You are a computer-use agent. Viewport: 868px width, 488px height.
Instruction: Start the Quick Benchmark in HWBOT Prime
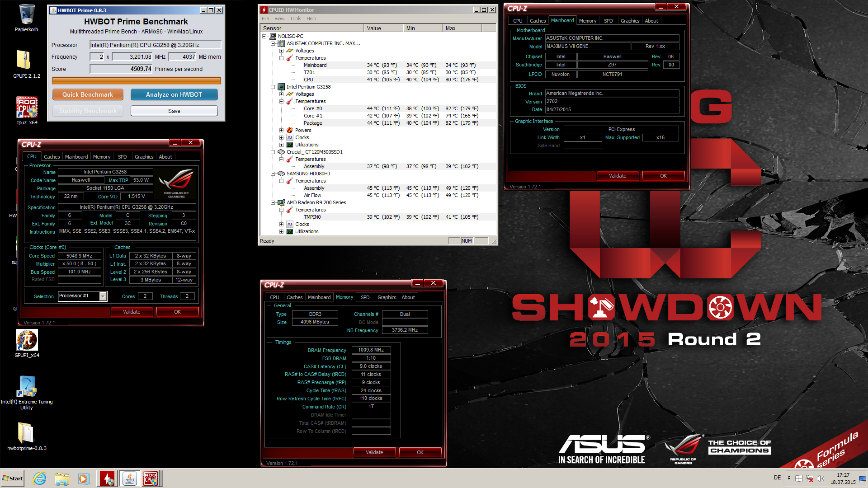[x=88, y=94]
